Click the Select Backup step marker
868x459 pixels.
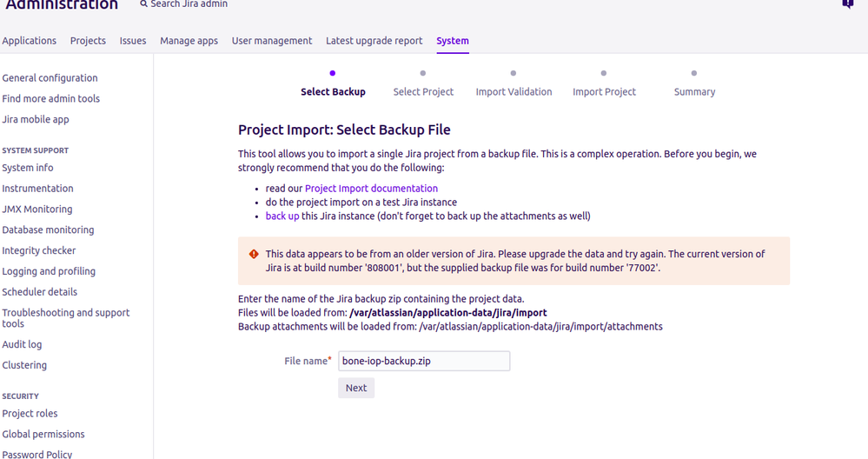(x=332, y=73)
